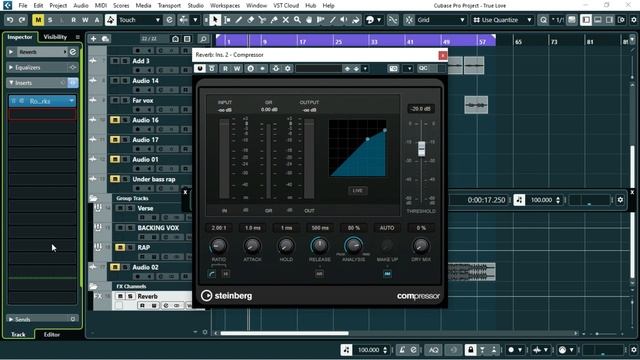The height and width of the screenshot is (360, 640).
Task: Toggle mute on Audio 16 track
Action: [115, 120]
